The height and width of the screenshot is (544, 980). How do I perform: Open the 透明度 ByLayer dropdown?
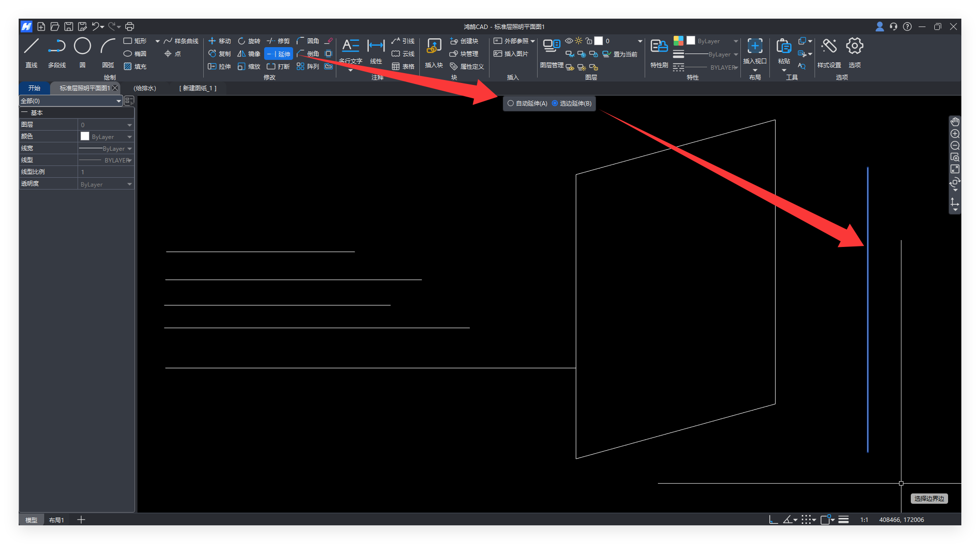pyautogui.click(x=130, y=185)
